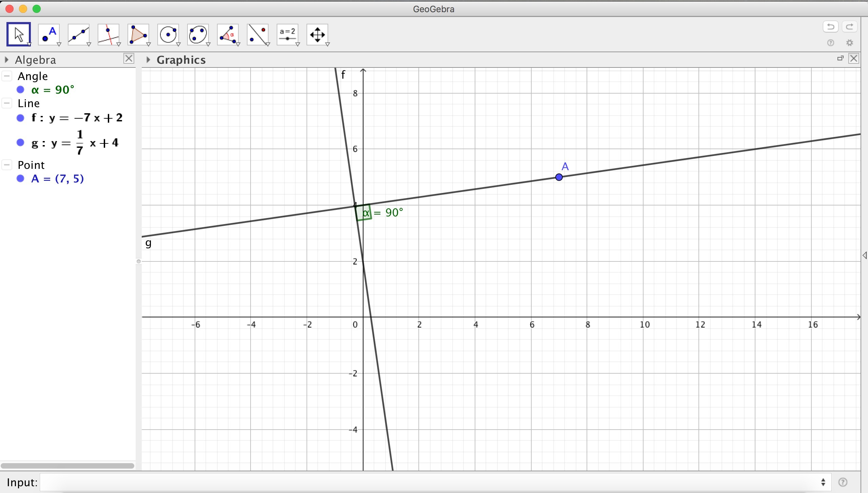Viewport: 868px width, 493px height.
Task: Select the Perpendicular Line tool
Action: click(109, 34)
